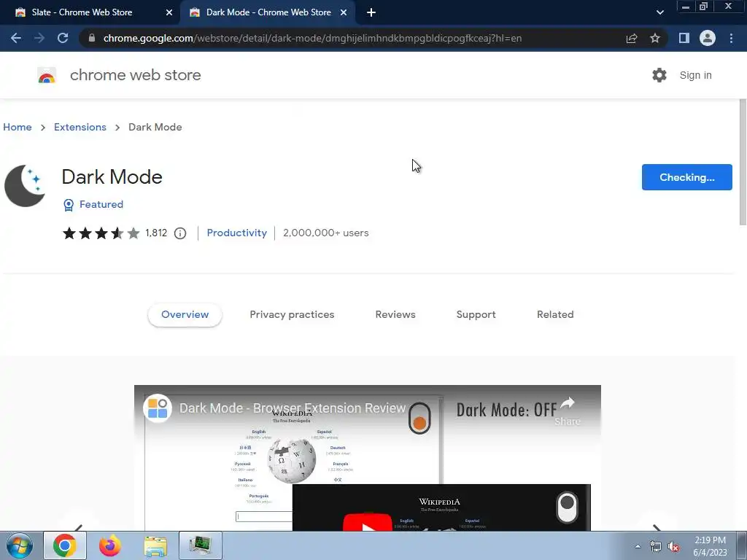
Task: Select the Dark Mode - Chrome Web Store tab
Action: 268,12
